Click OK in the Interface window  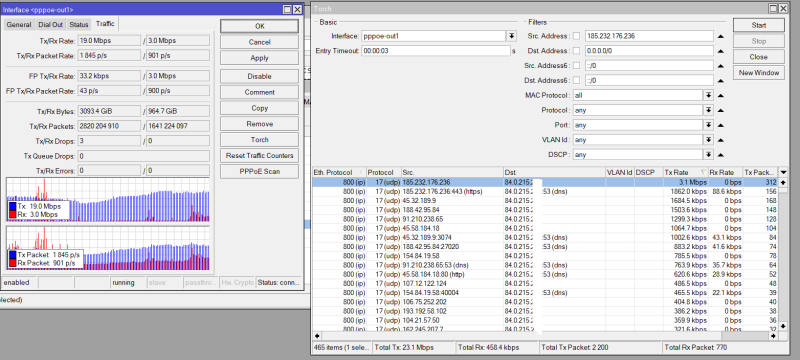pos(259,27)
